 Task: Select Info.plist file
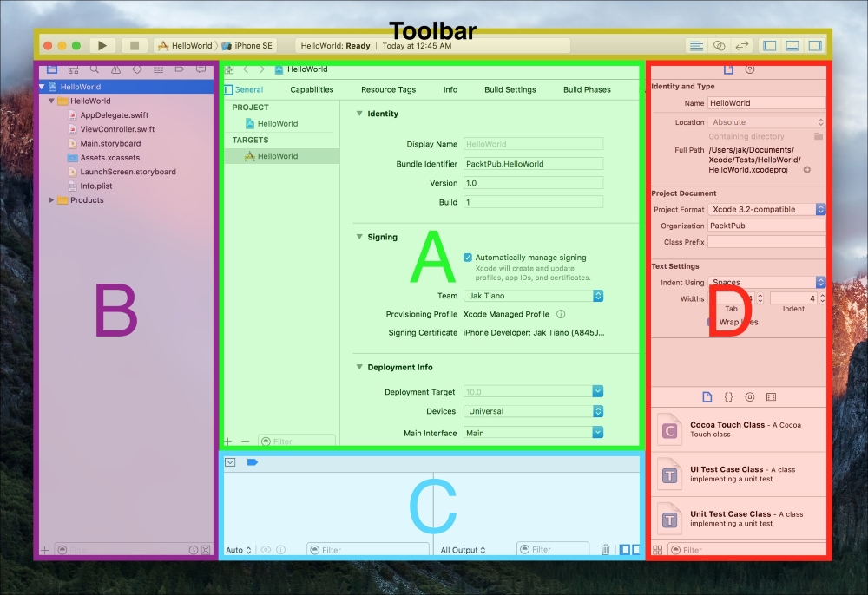(x=90, y=186)
